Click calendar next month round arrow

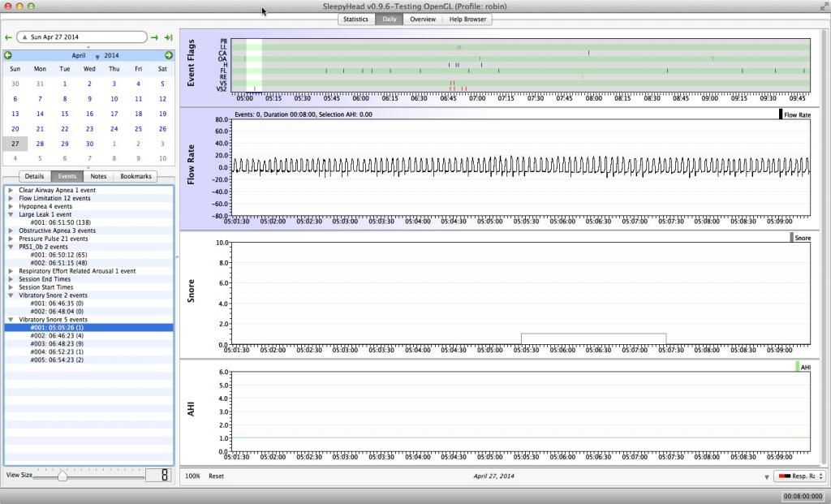click(x=169, y=55)
